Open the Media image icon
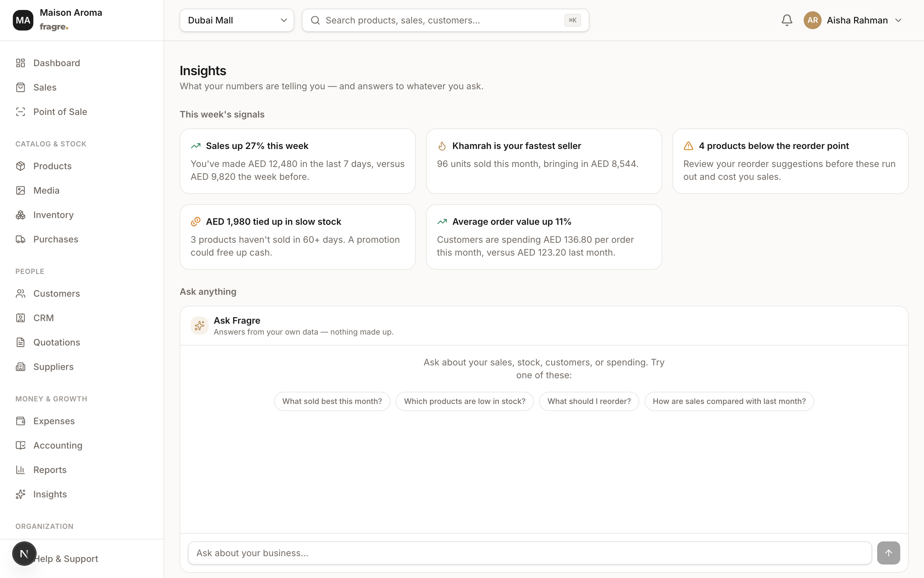This screenshot has height=578, width=924. point(21,190)
